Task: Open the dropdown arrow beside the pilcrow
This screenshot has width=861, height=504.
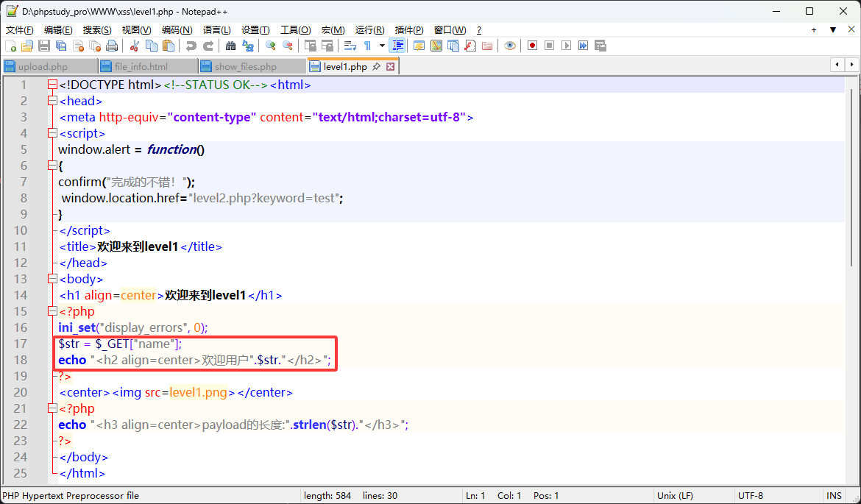Action: point(382,46)
